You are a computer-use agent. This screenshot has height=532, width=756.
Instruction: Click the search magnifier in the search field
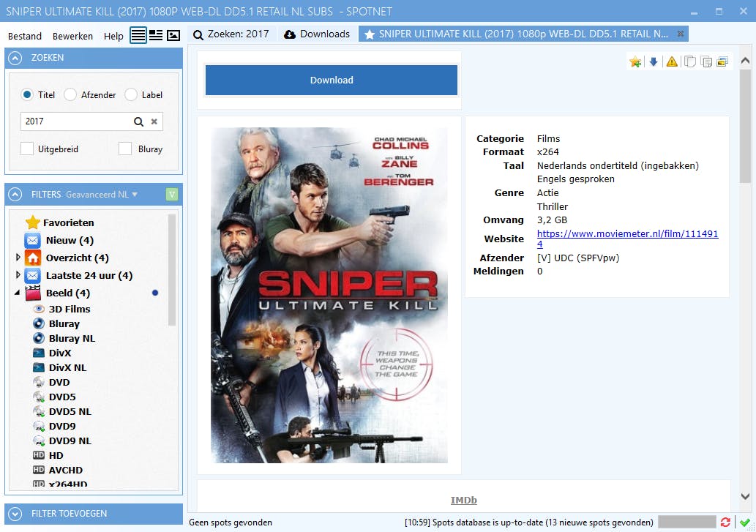click(138, 121)
